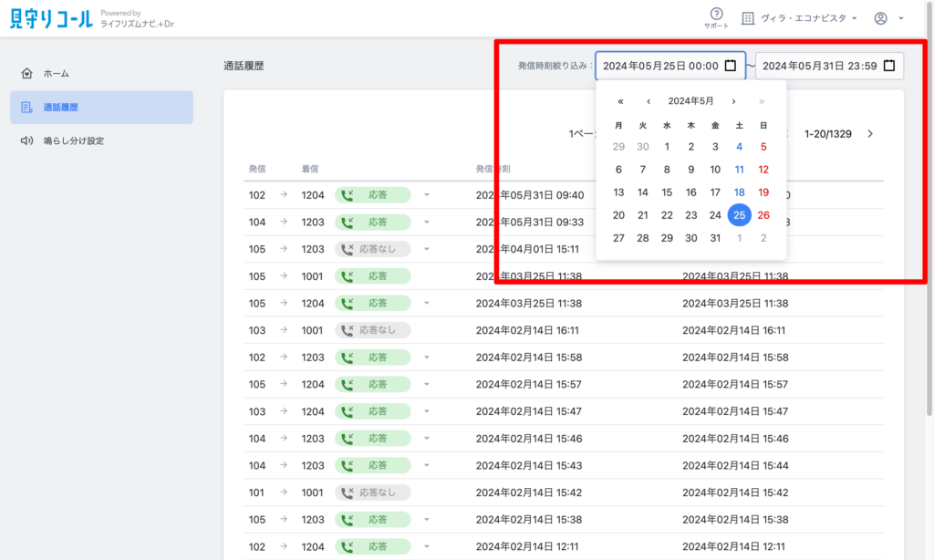Click the end date input 2024年05月31日 23:59
This screenshot has height=560, width=934.
pos(829,66)
